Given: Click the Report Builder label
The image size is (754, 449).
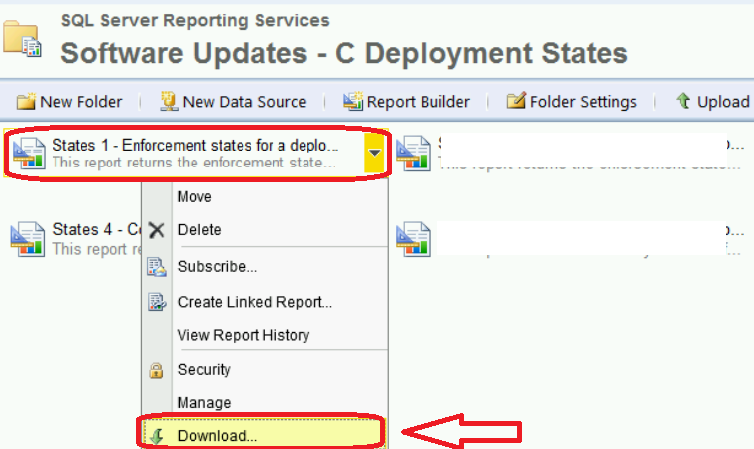Looking at the screenshot, I should [x=418, y=102].
